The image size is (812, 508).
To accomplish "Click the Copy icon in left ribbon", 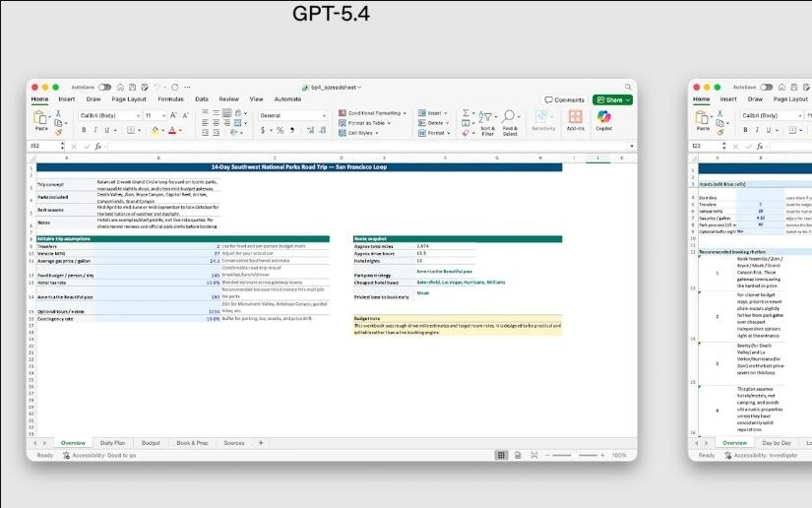I will click(x=58, y=123).
